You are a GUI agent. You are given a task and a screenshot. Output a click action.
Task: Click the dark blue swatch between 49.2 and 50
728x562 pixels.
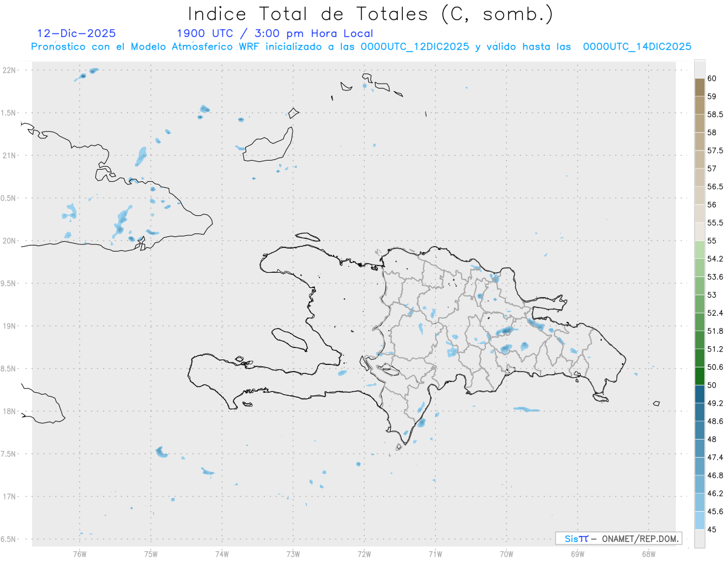pos(699,394)
